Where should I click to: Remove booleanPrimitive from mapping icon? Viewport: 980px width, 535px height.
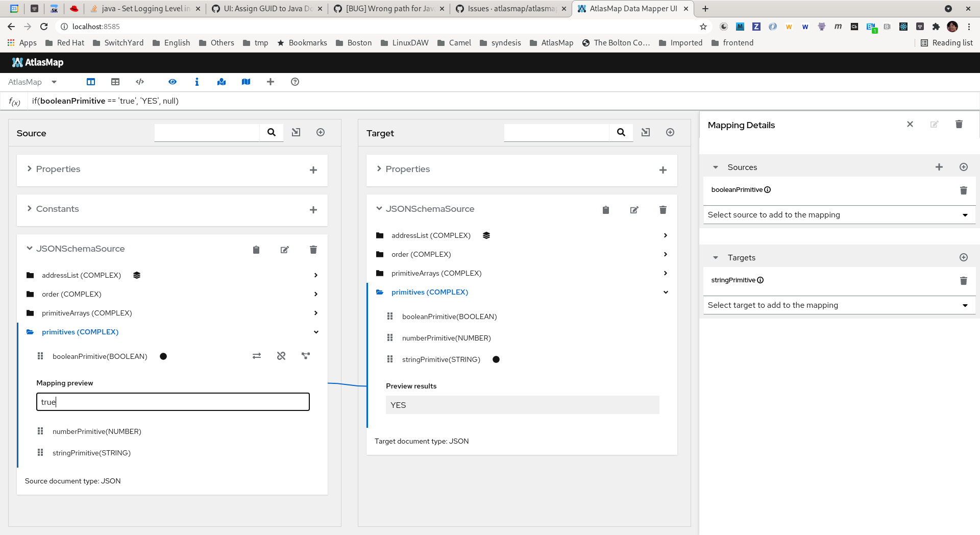pos(281,356)
